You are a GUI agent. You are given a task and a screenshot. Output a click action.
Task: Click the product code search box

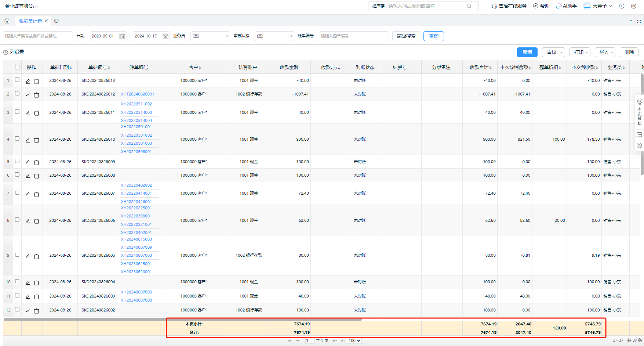(x=426, y=6)
